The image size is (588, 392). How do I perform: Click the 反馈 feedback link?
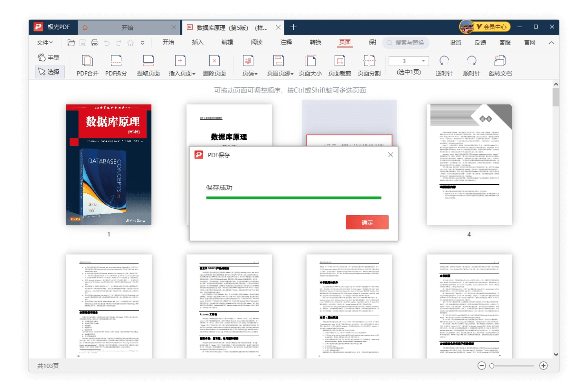[480, 43]
